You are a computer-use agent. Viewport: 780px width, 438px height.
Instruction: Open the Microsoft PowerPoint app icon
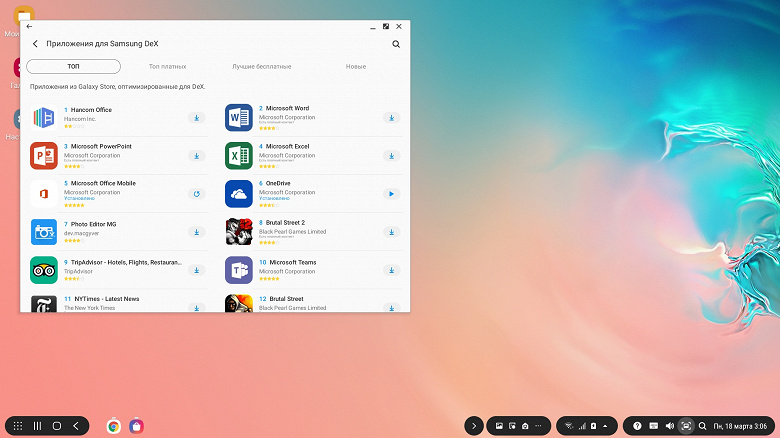[x=44, y=156]
